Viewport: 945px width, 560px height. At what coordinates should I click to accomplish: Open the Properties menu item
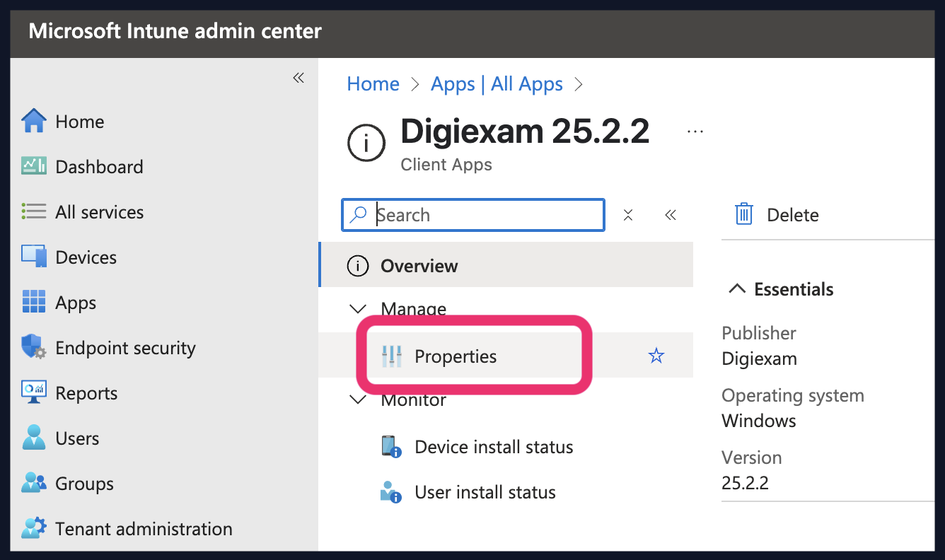(x=506, y=355)
